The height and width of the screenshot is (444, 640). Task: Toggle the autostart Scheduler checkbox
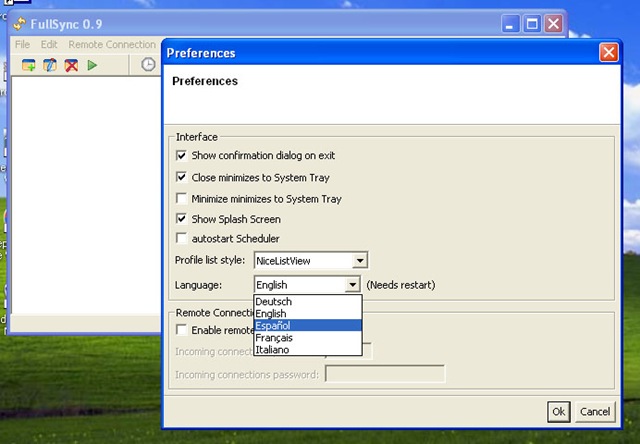[181, 238]
